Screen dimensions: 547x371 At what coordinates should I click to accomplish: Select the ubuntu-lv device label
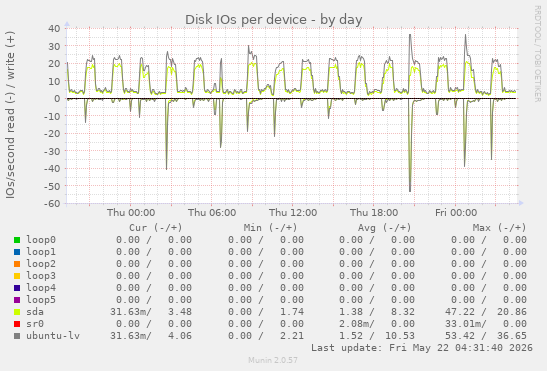53,336
